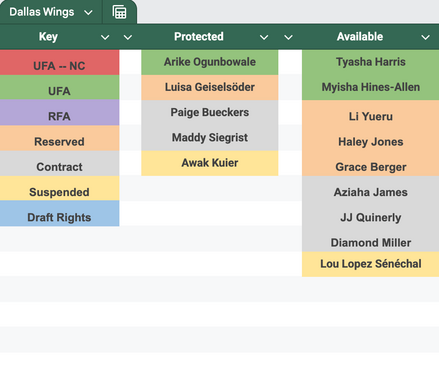Select the orange Reserved key cell
Viewport: 439px width, 377px height.
(x=59, y=138)
